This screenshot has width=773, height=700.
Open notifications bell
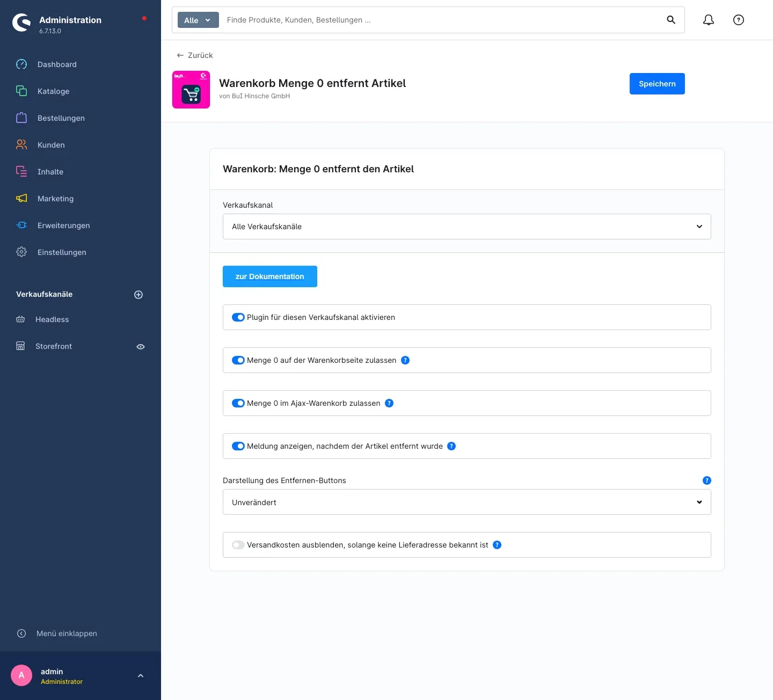709,20
